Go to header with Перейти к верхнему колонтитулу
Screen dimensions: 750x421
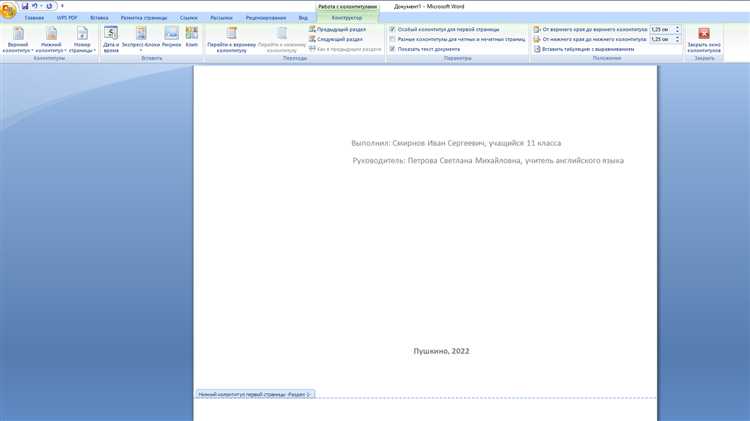(232, 39)
